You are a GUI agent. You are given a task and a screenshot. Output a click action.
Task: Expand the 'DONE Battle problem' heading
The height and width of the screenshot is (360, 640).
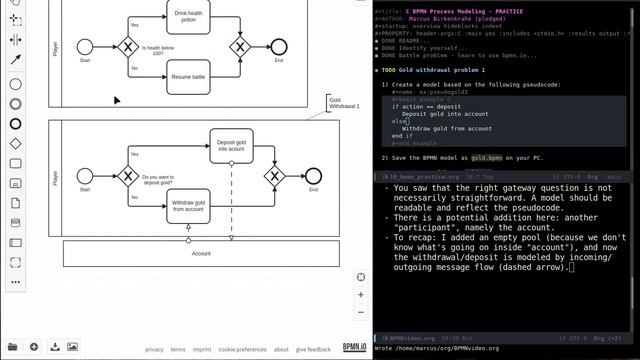pos(459,56)
